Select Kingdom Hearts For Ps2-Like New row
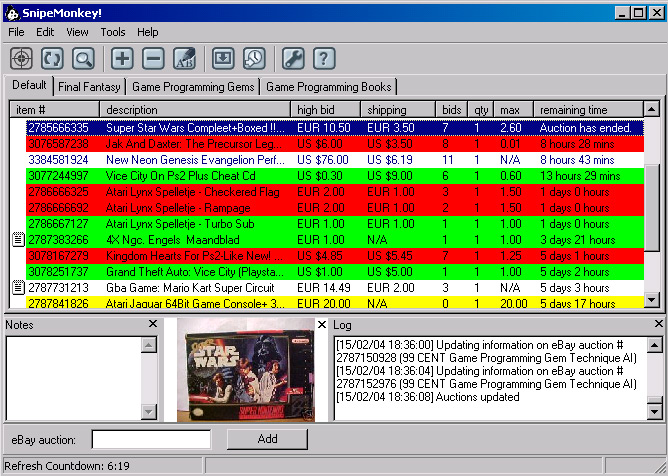Screen dimensions: 668x476 (x=335, y=256)
